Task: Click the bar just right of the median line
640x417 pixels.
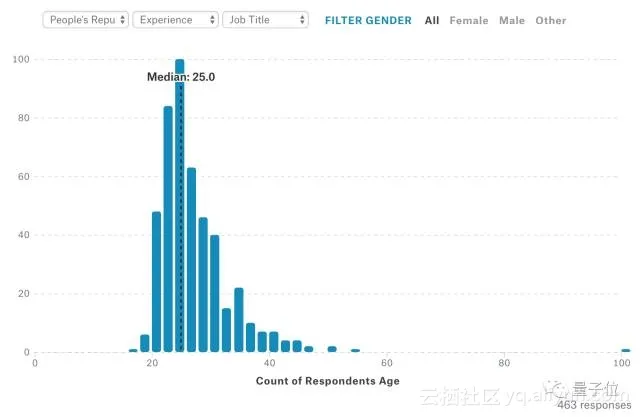Action: coord(191,260)
